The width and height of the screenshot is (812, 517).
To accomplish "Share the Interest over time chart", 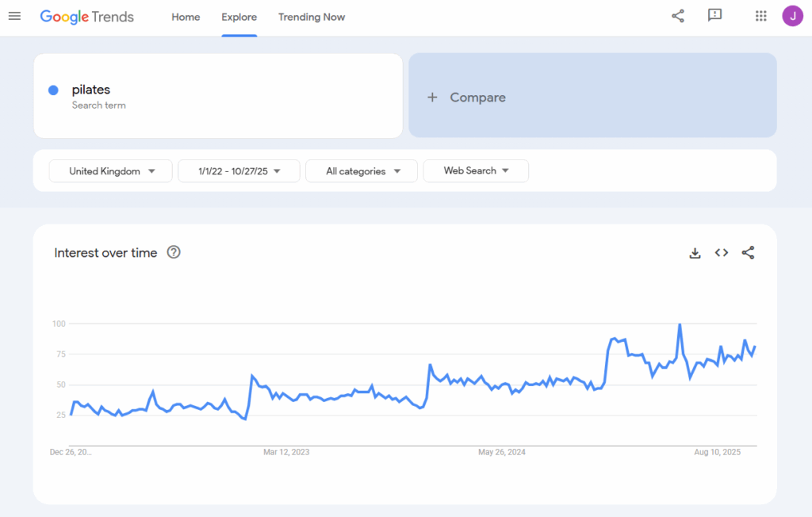I will click(748, 252).
